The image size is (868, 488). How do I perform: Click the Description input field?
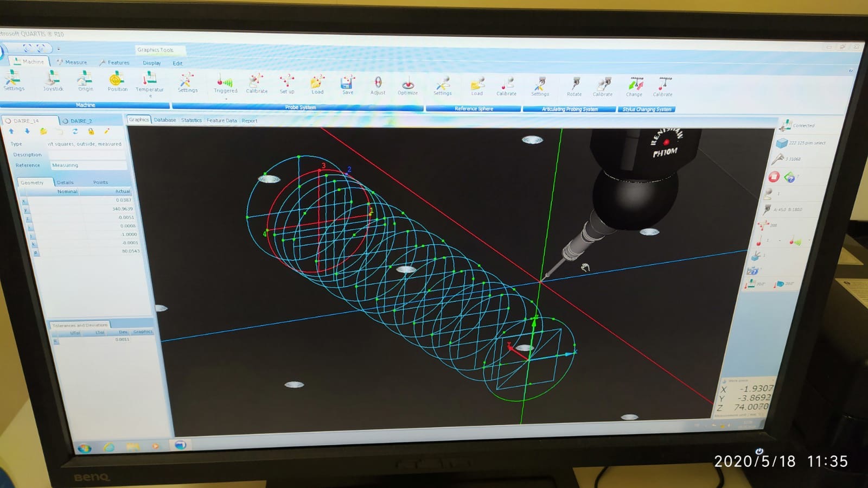pos(87,155)
